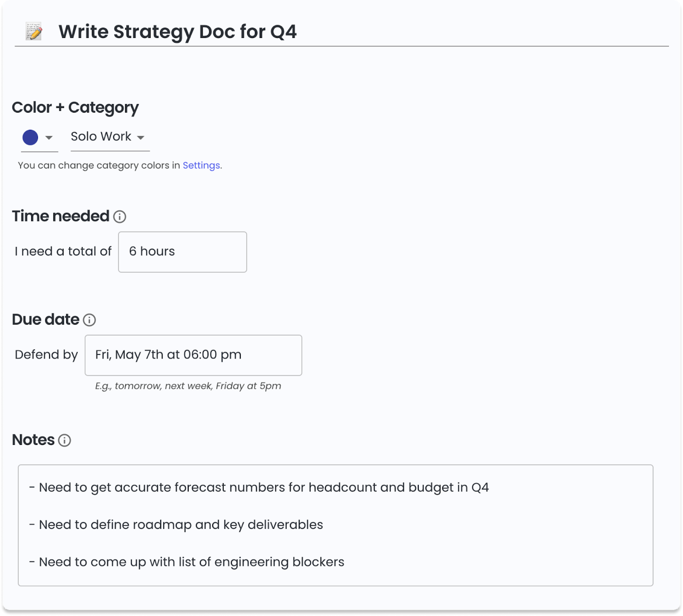Click the engineering blockers note line
The image size is (683, 616).
pyautogui.click(x=187, y=562)
